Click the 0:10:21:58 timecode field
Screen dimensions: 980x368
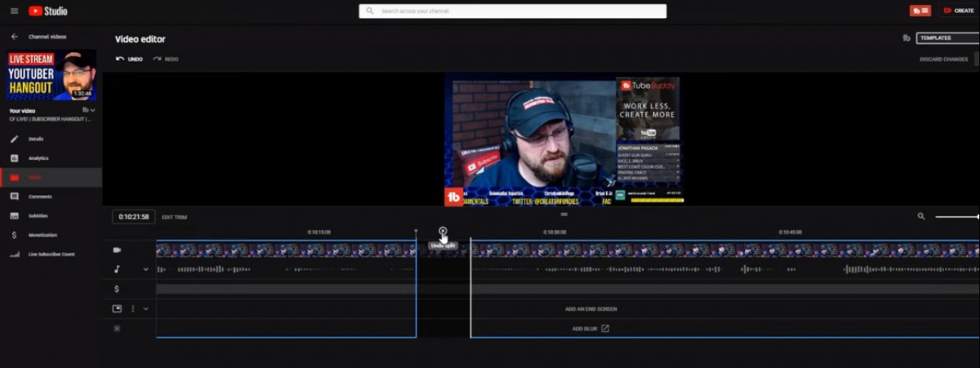pyautogui.click(x=134, y=217)
